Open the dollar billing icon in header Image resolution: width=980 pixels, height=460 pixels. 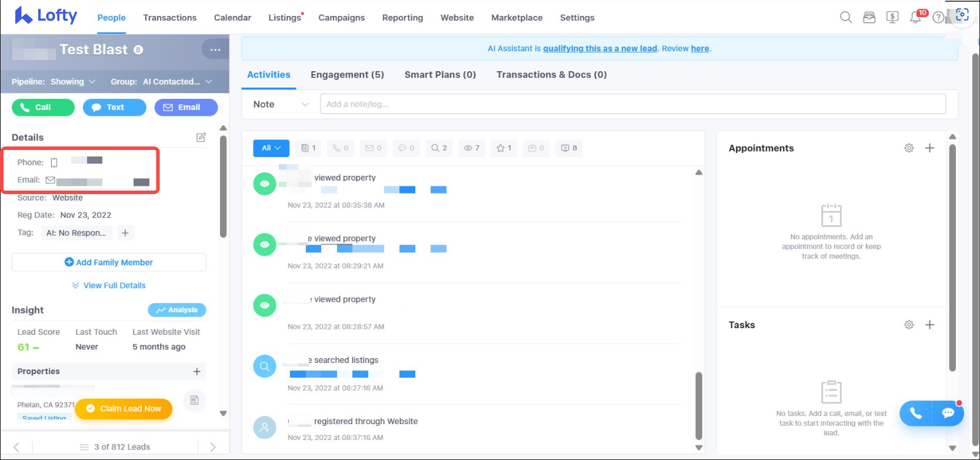click(x=892, y=18)
